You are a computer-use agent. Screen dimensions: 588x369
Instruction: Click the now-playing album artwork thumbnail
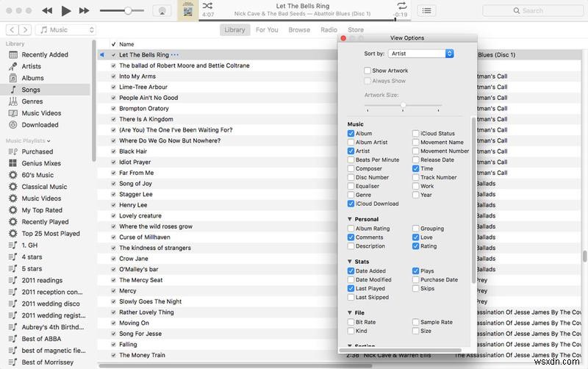188,10
